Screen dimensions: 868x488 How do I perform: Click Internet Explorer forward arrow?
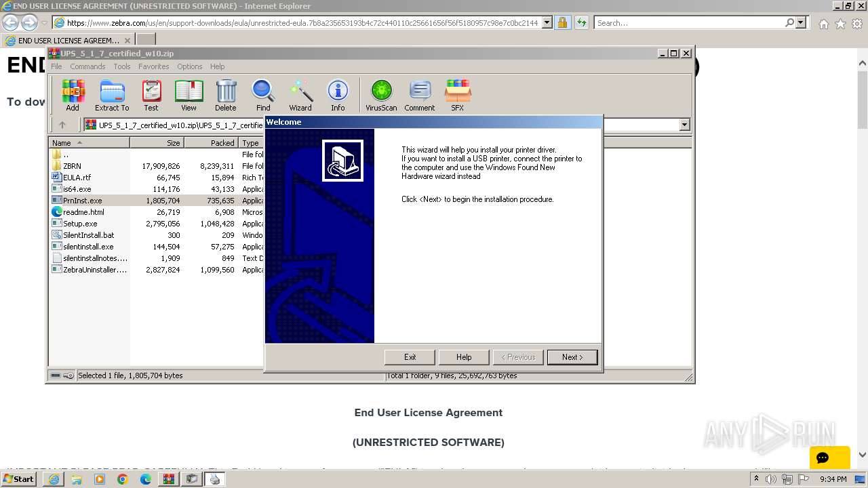tap(28, 22)
